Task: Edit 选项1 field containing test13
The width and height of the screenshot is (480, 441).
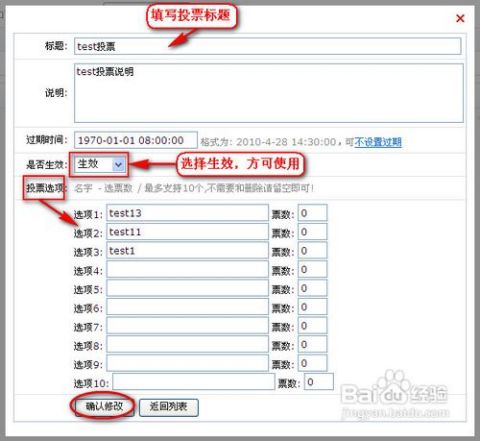Action: [187, 213]
